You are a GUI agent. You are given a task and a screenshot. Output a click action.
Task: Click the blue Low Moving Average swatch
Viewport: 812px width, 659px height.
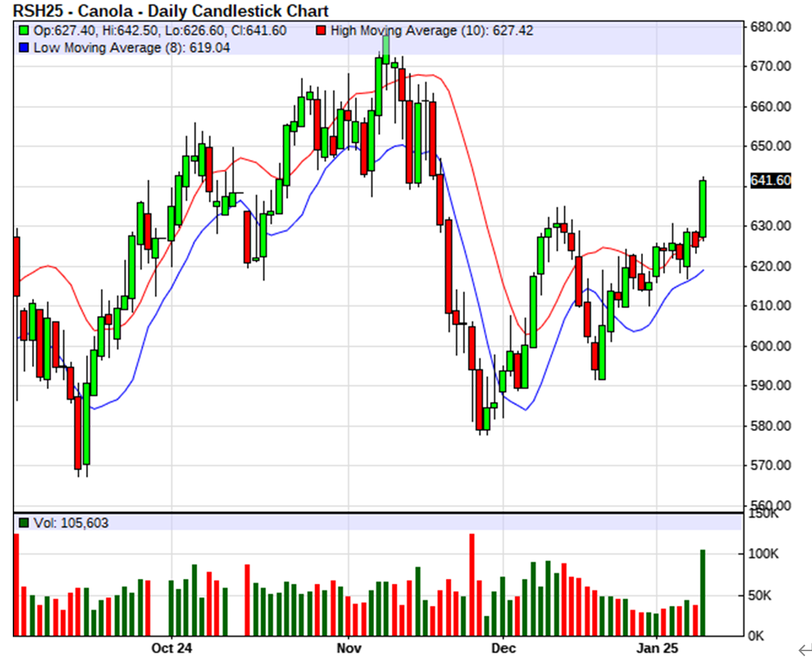(x=24, y=47)
